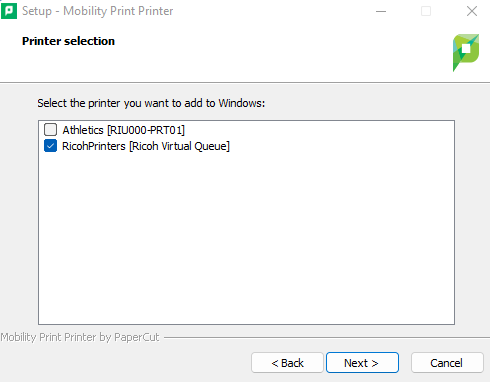Click the 'Select the printer you want to add' instruction

(151, 103)
